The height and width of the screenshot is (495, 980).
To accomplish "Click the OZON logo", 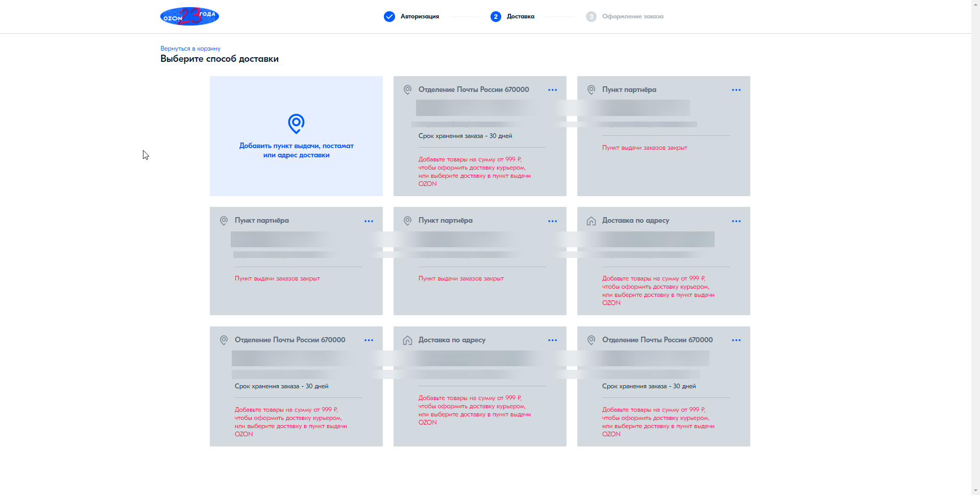I will [x=189, y=16].
